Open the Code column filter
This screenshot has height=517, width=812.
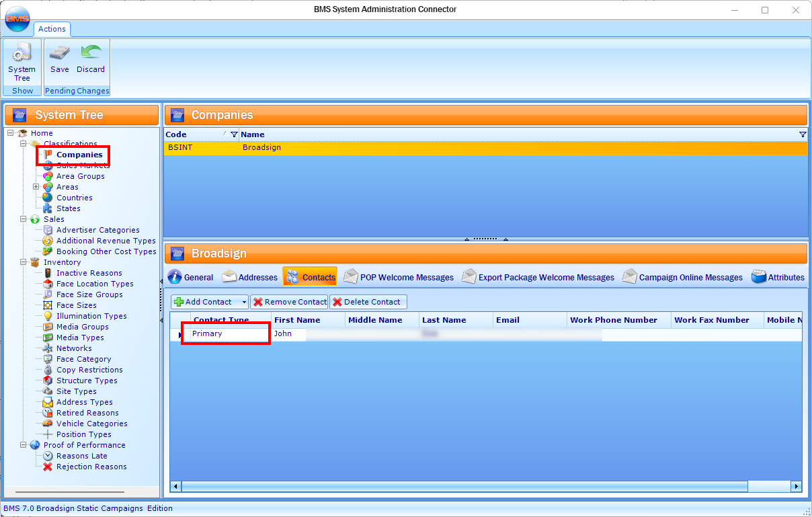234,134
